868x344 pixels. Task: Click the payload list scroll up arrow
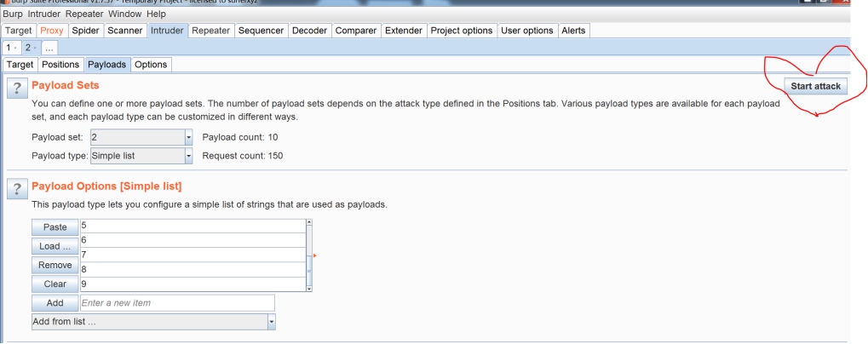pos(309,222)
